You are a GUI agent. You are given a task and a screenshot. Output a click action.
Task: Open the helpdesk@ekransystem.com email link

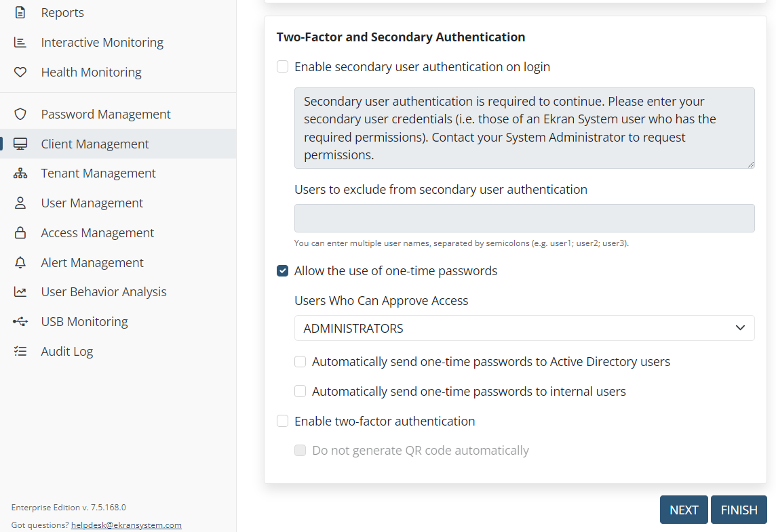coord(126,525)
